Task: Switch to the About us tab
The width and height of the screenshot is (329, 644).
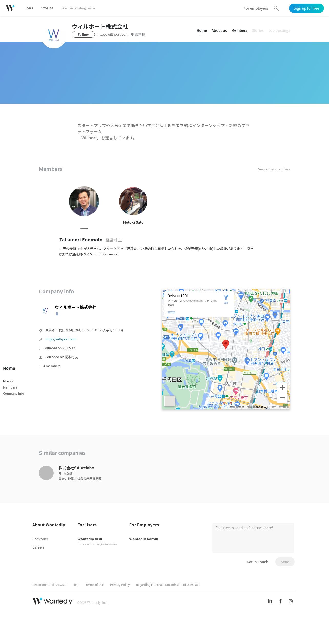Action: [219, 30]
